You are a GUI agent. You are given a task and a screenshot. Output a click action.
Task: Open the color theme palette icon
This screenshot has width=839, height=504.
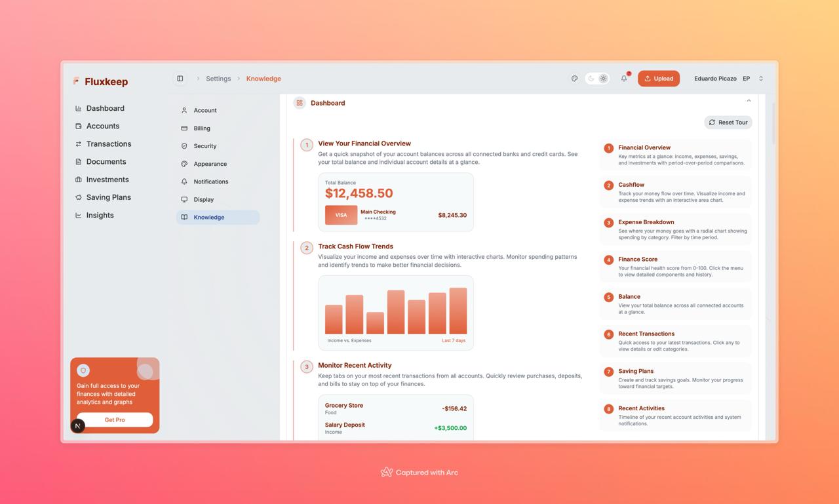click(574, 79)
